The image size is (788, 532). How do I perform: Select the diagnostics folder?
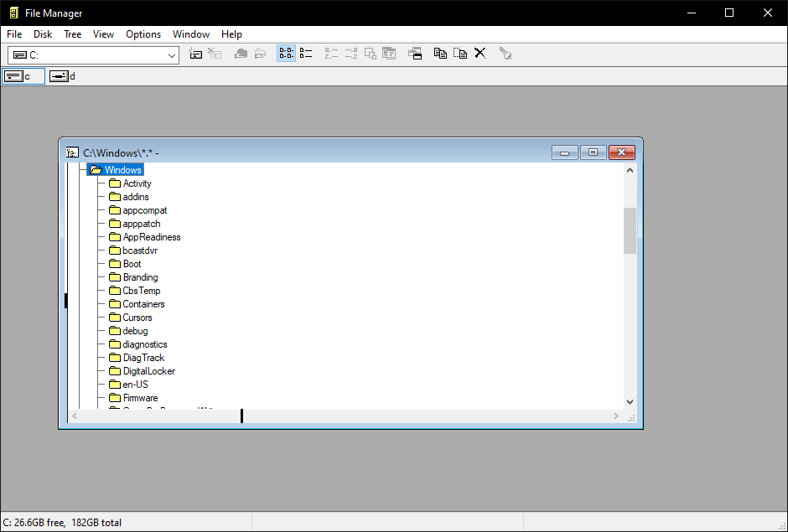click(138, 344)
